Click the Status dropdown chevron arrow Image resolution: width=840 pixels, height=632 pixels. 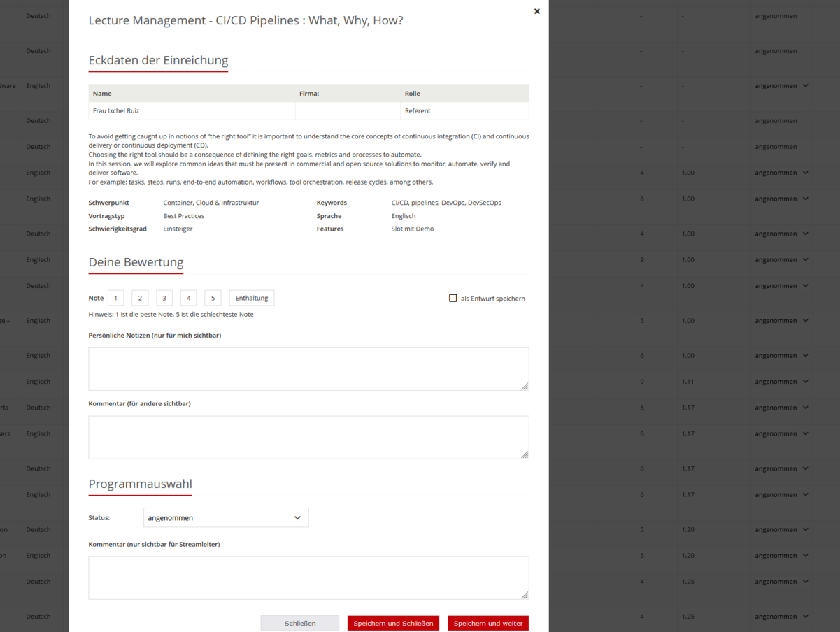click(297, 518)
